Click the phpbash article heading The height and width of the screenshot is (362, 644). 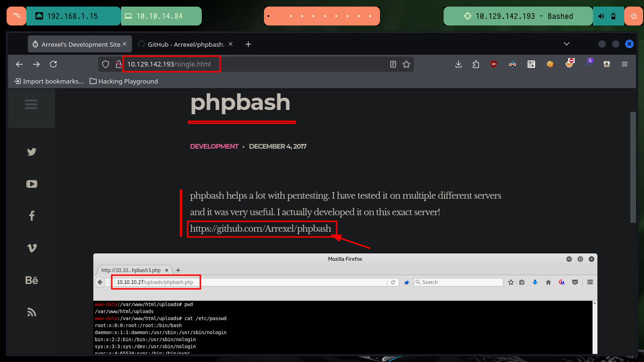240,102
